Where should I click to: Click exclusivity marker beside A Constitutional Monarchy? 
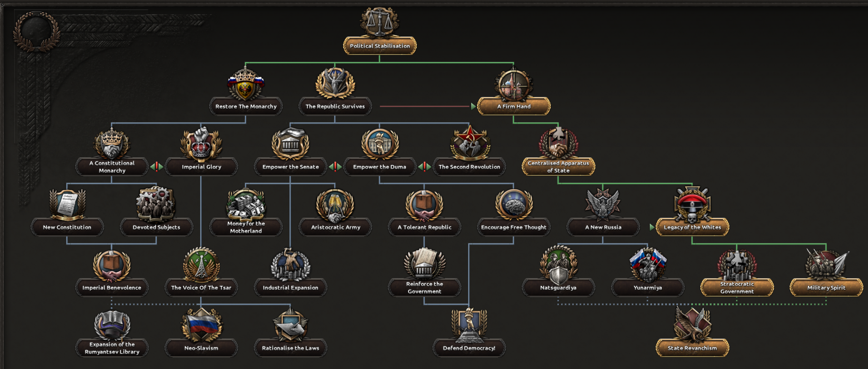coord(156,166)
